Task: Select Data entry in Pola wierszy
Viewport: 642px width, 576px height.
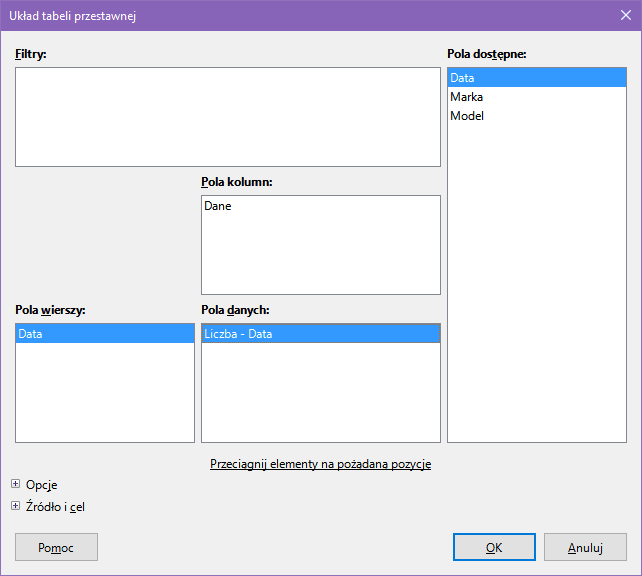Action: 31,334
